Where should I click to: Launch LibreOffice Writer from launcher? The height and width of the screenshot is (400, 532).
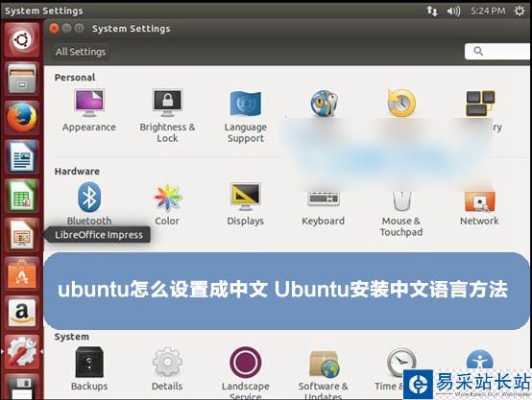pos(22,156)
